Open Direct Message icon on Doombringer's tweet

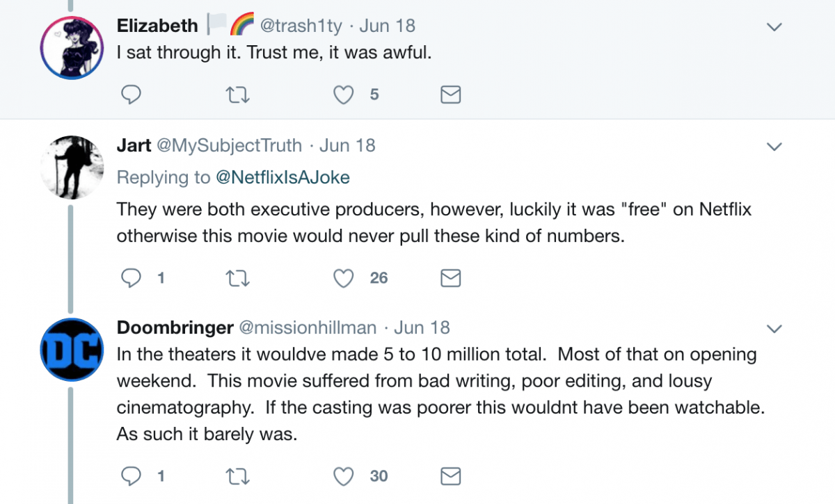coord(450,477)
